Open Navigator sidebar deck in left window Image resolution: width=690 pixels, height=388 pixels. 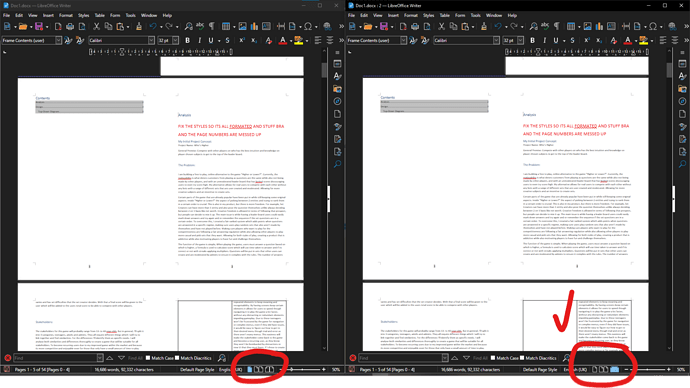pos(338,101)
